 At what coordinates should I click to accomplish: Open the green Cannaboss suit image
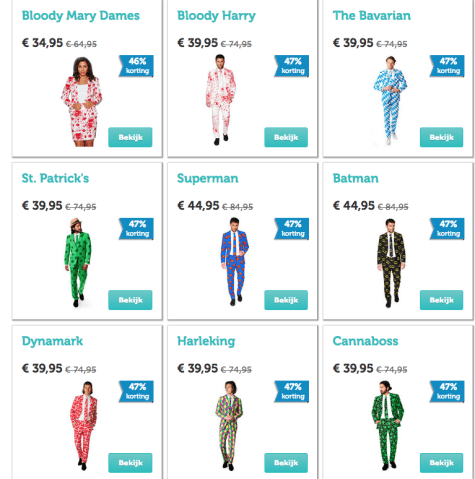click(x=387, y=425)
